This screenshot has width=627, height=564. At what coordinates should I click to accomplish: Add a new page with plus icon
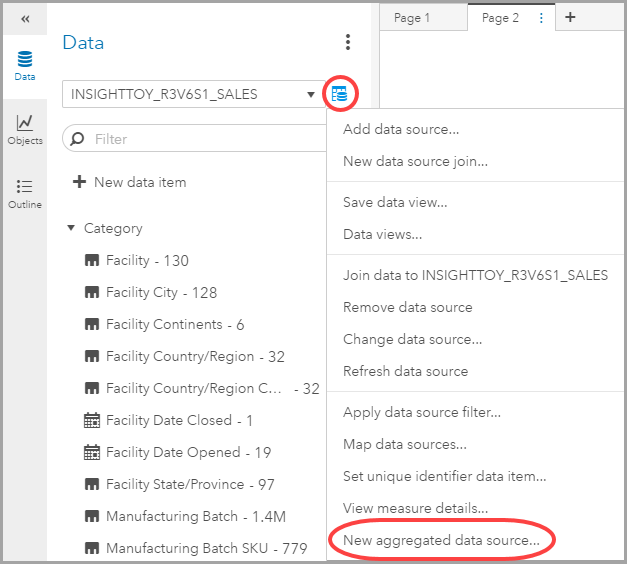pyautogui.click(x=570, y=18)
